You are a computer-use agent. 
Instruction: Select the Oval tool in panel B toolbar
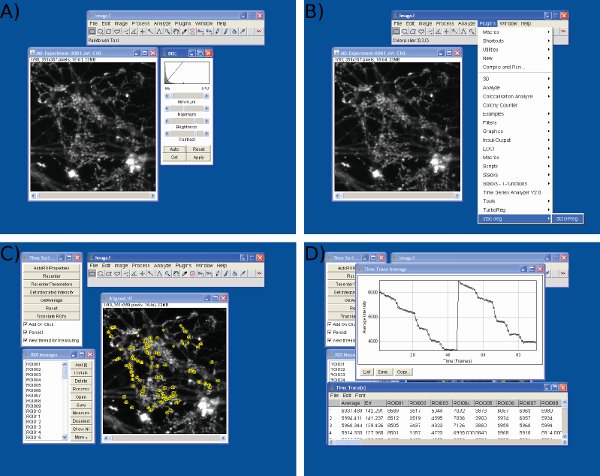coord(405,31)
